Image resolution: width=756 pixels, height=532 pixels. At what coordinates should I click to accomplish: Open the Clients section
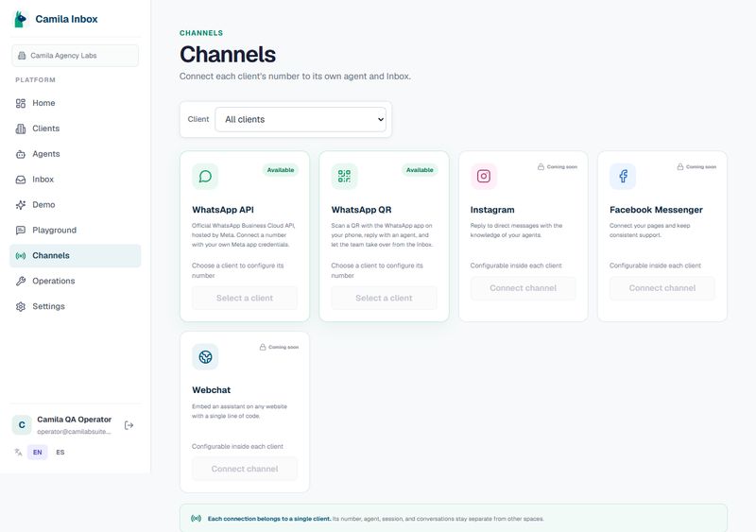click(x=76, y=129)
